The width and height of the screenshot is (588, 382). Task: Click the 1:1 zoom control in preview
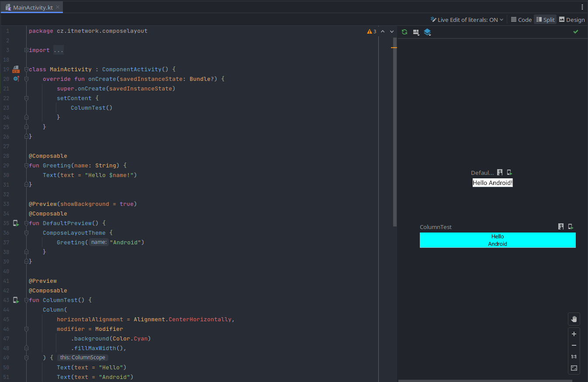coord(574,357)
